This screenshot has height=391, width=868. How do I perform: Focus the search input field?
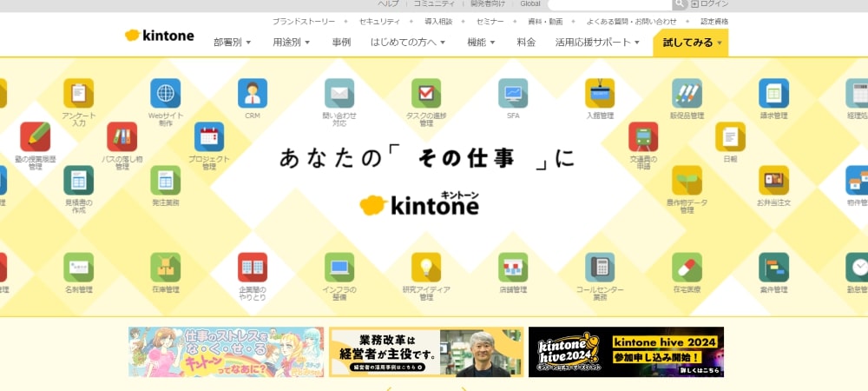coord(610,4)
